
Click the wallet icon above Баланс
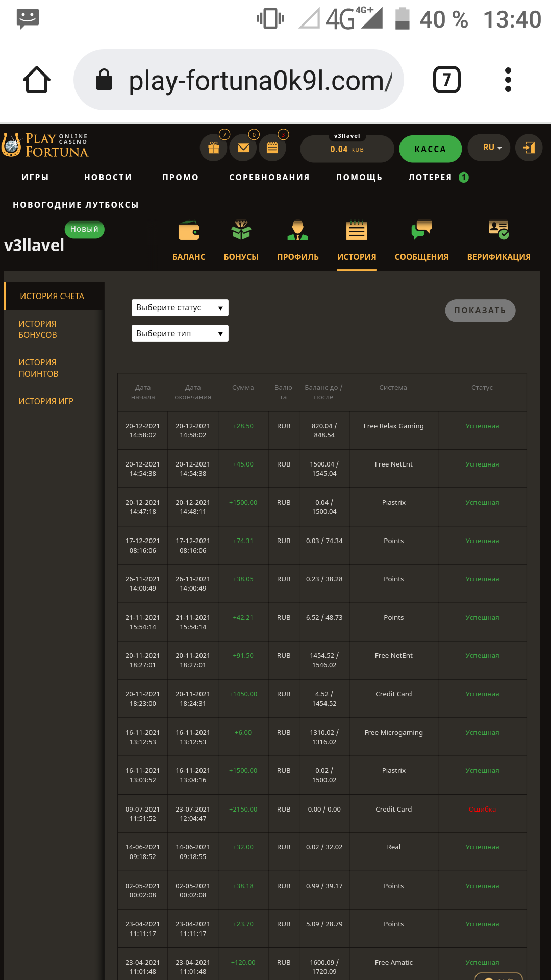click(x=189, y=231)
